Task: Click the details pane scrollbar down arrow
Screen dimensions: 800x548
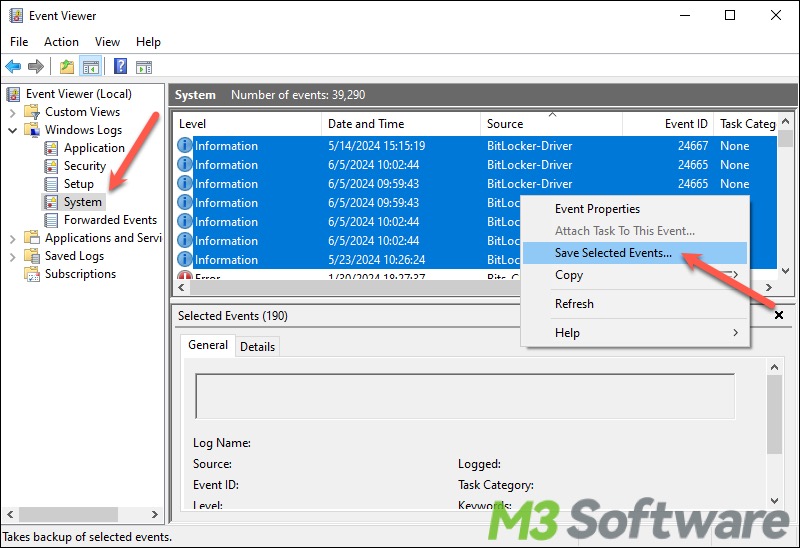Action: (774, 501)
